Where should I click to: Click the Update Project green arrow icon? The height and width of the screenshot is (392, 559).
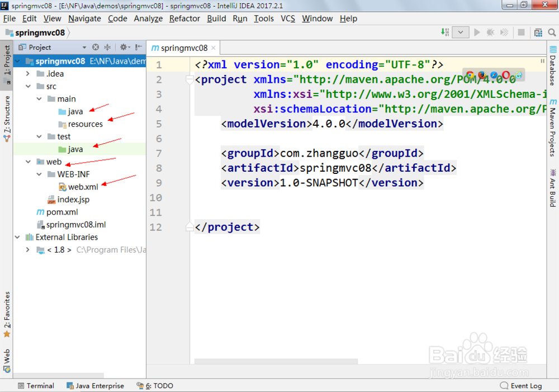pyautogui.click(x=445, y=32)
